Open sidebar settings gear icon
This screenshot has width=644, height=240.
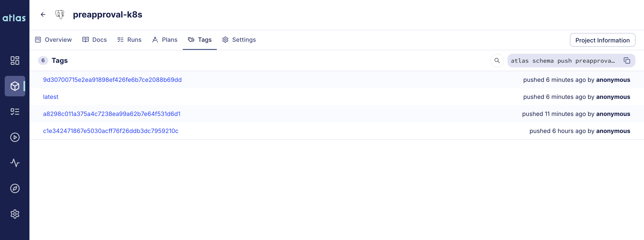pos(15,214)
